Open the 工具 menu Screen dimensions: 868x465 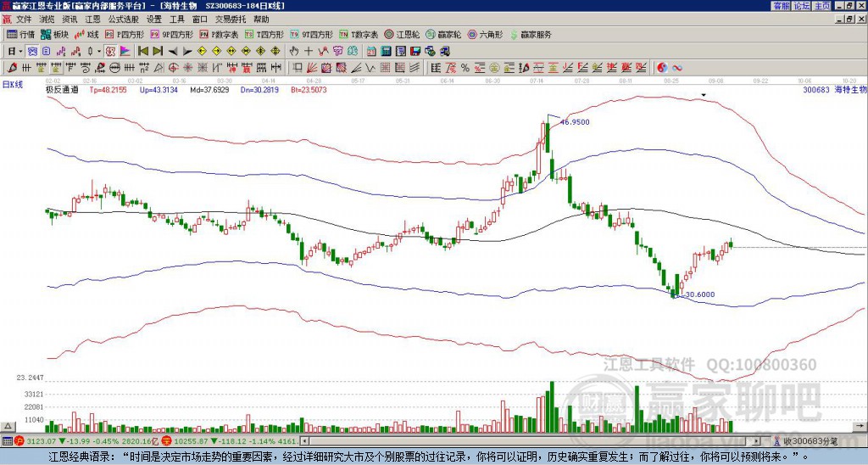(x=176, y=20)
